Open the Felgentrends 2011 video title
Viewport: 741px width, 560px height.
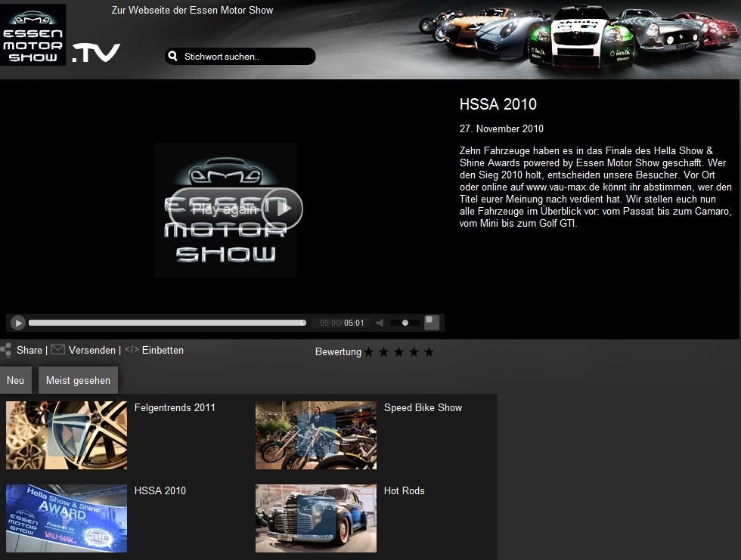(x=175, y=408)
